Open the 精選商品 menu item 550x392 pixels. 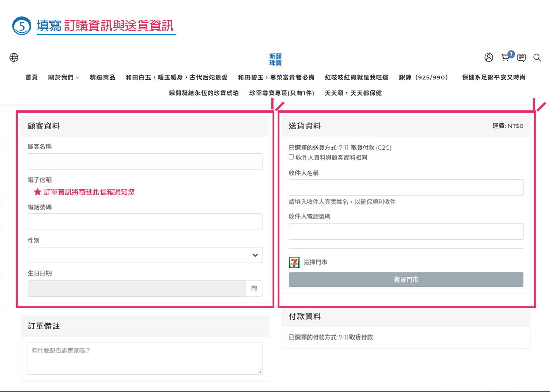coord(103,78)
